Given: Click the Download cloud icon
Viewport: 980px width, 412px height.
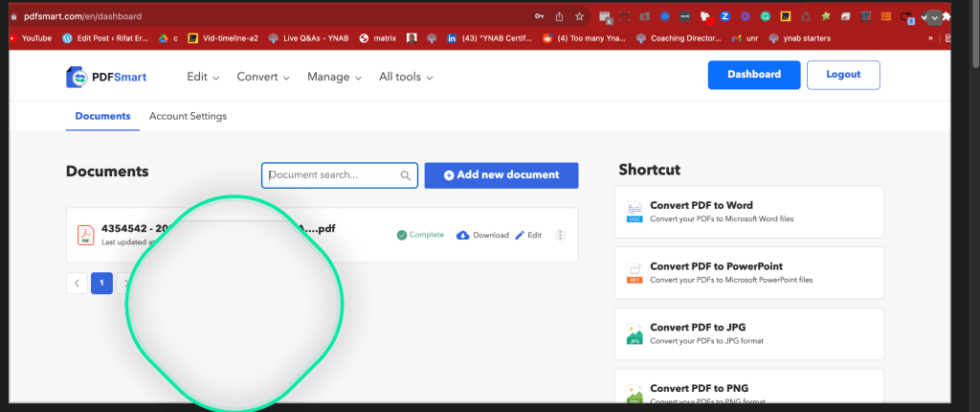Looking at the screenshot, I should [463, 236].
